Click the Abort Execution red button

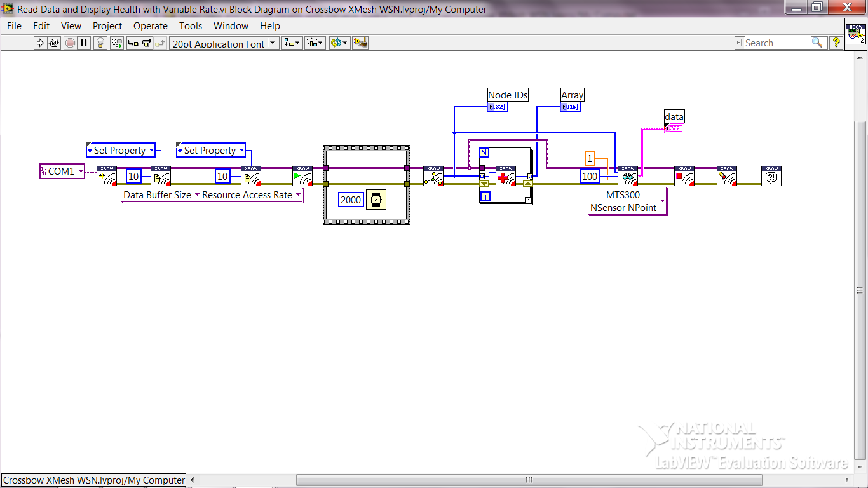[x=70, y=43]
